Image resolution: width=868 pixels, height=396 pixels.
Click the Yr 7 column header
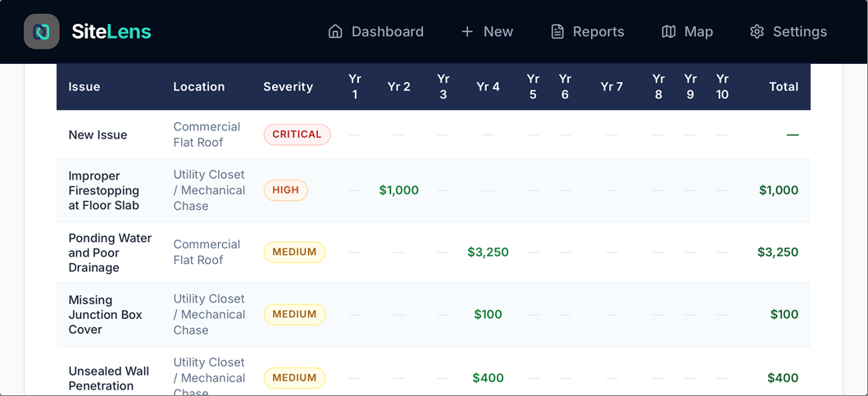tap(611, 87)
